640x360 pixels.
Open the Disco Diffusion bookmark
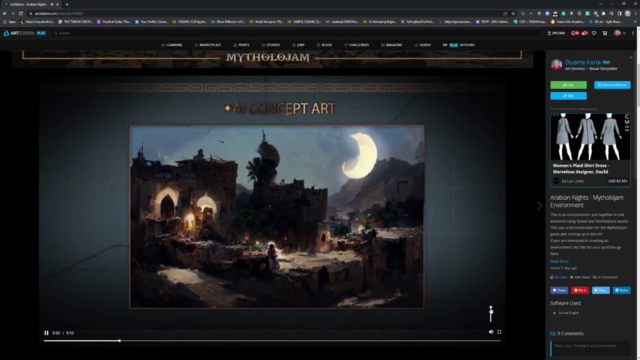click(228, 22)
